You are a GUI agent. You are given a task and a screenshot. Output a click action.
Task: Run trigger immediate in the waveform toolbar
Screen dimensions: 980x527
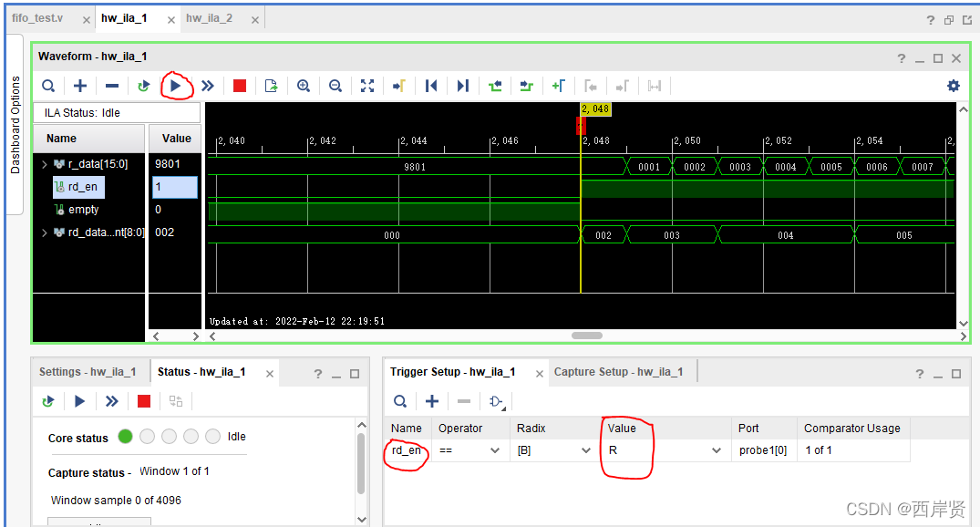[x=208, y=87]
